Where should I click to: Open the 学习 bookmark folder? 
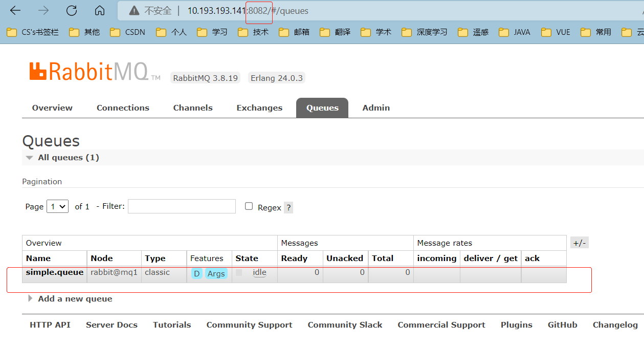(x=212, y=32)
